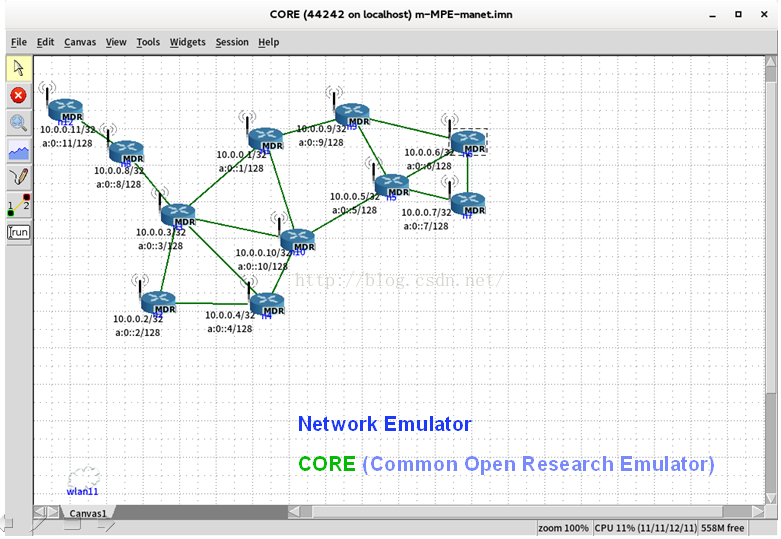781x539 pixels.
Task: Click horizontal scrollbar left arrow
Action: pyautogui.click(x=294, y=512)
